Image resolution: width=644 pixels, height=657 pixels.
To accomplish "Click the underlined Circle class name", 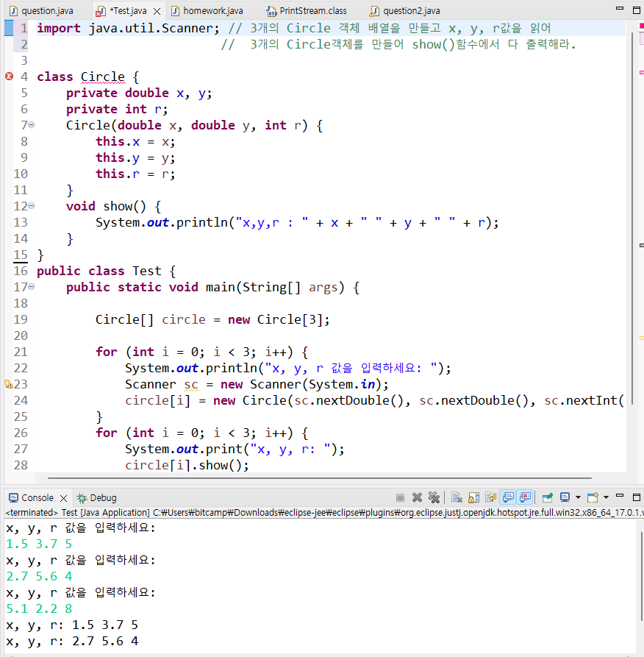I will click(x=103, y=77).
